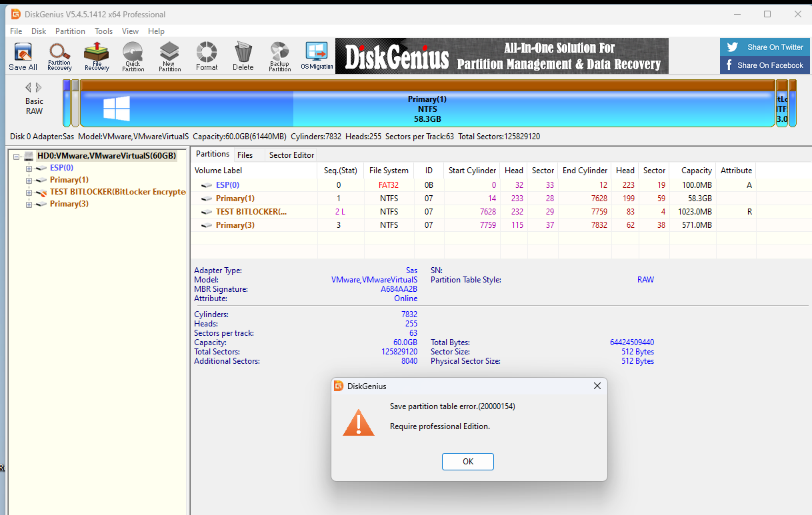The height and width of the screenshot is (515, 812).
Task: Click the File System column header
Action: [x=389, y=171]
